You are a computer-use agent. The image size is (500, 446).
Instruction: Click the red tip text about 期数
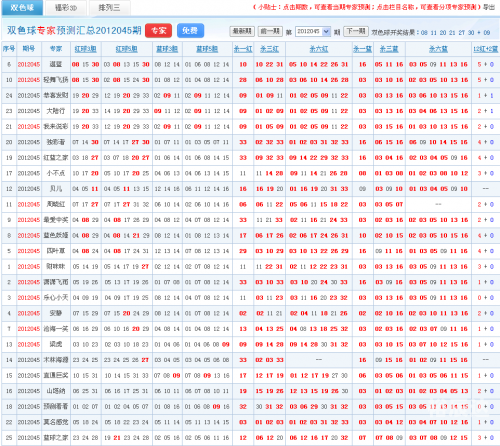368,7
